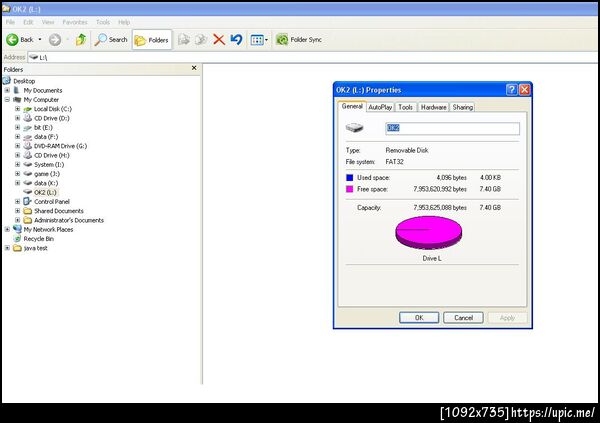
Task: Select DVD-RAM Drive (G:) icon
Action: (x=28, y=146)
